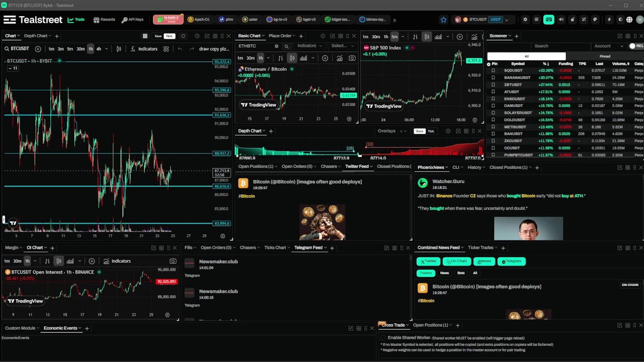
Task: Show more exchange accounts with double chevron
Action: click(394, 20)
